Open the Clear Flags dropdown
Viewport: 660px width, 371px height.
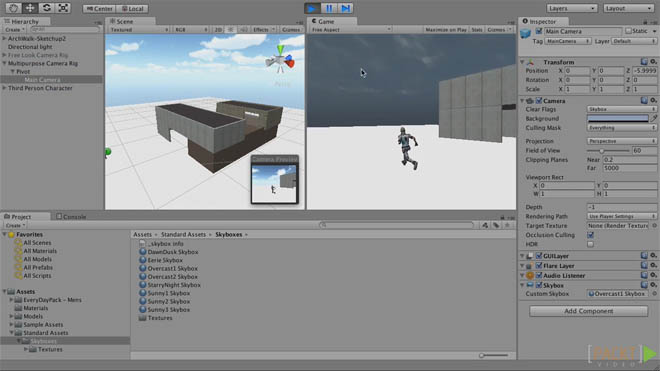(x=621, y=109)
